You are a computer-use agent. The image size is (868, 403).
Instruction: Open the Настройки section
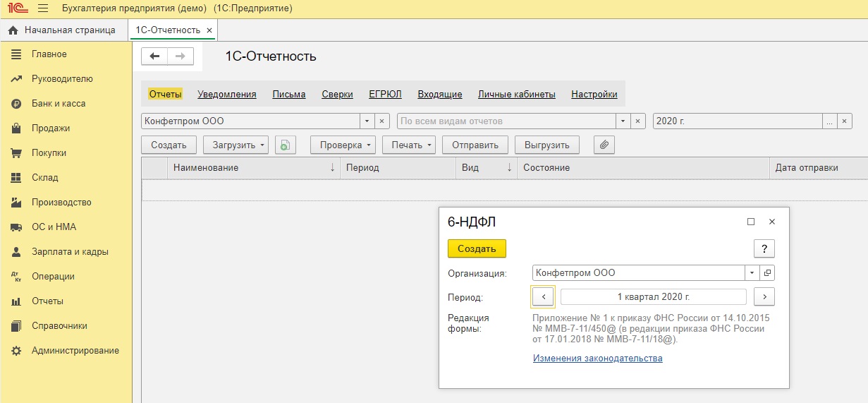[594, 95]
